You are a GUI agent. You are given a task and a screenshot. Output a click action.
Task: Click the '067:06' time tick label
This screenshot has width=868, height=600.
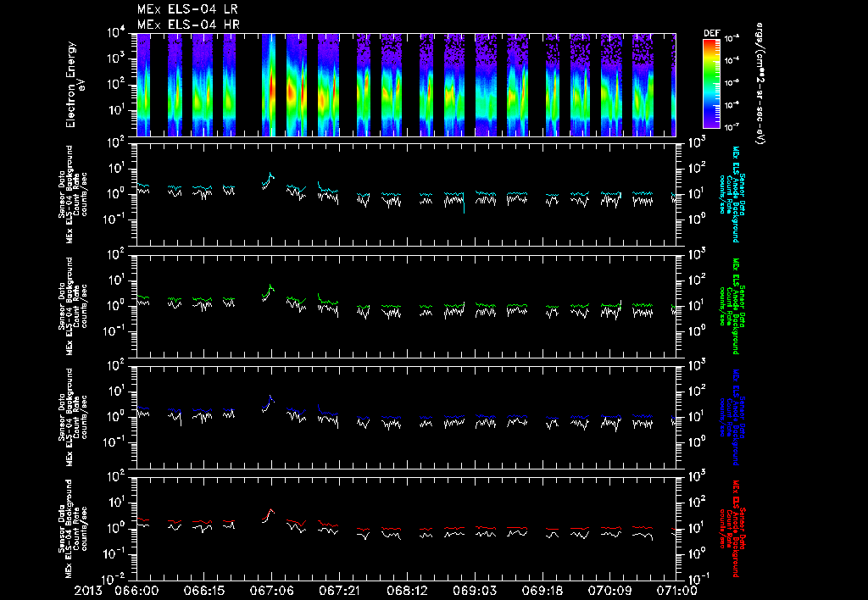coord(271,592)
